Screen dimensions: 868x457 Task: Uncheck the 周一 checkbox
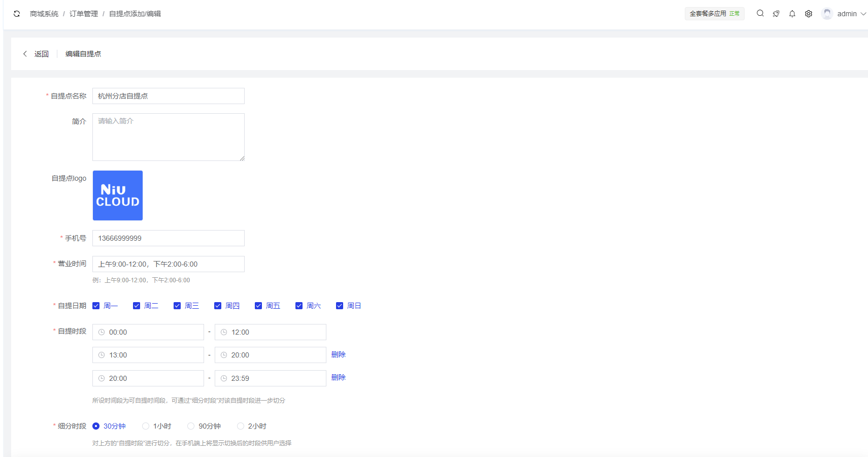[x=96, y=306]
